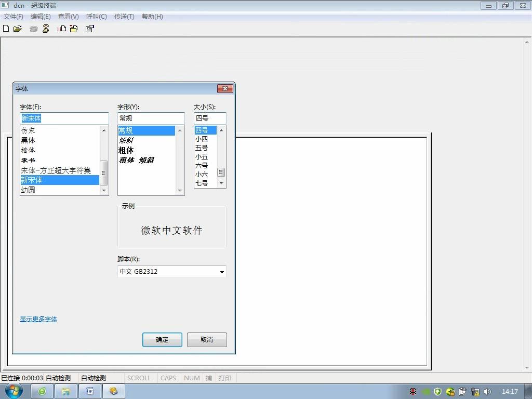
Task: Click the font list scroll-down arrow
Action: pos(104,191)
